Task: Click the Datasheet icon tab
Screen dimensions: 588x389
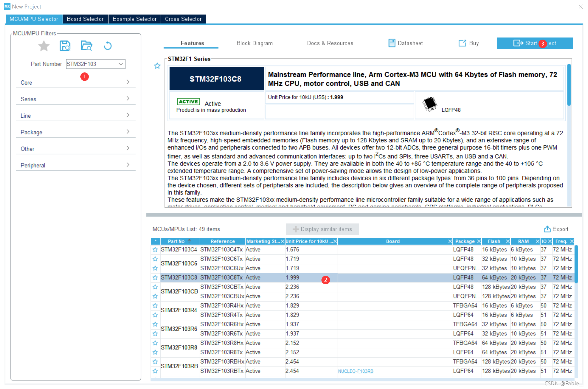Action: [404, 42]
